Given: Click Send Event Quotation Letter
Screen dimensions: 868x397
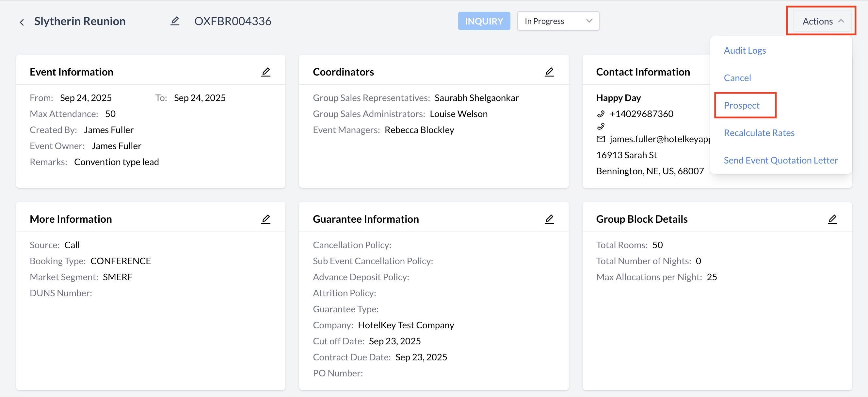Looking at the screenshot, I should pyautogui.click(x=780, y=160).
